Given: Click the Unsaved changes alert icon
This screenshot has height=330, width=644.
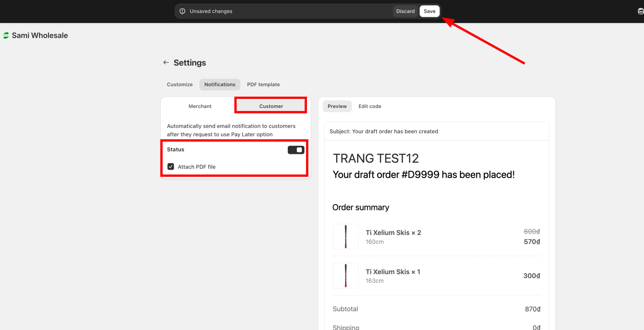Looking at the screenshot, I should point(182,11).
